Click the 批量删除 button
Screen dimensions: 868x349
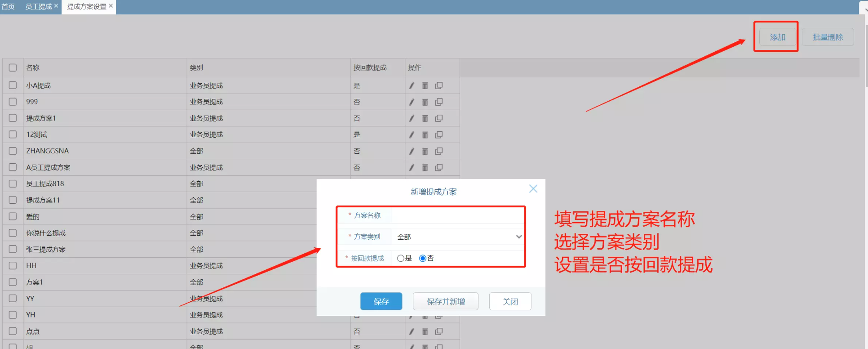point(828,37)
